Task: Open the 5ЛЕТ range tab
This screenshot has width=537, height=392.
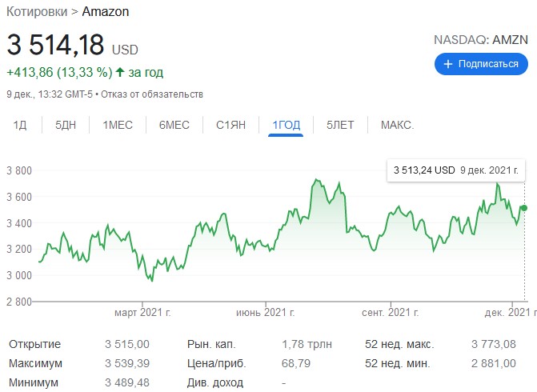Action: pos(340,125)
